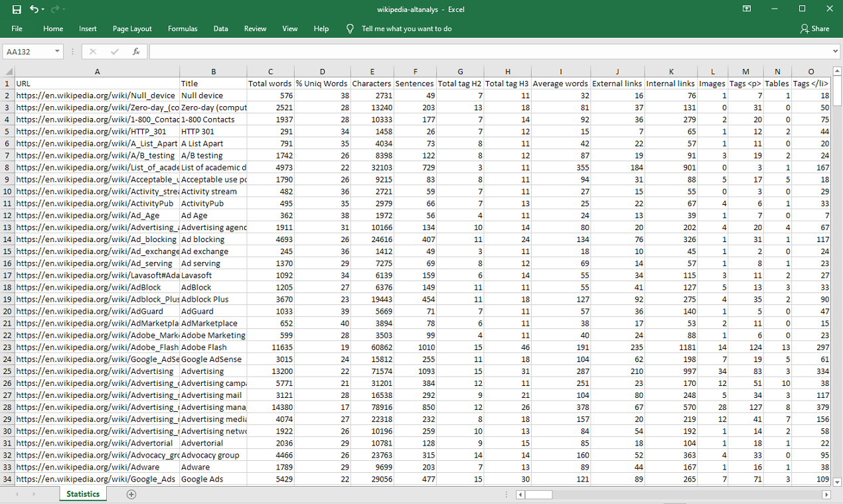Open the Review ribbon tab
843x504 pixels.
(255, 29)
